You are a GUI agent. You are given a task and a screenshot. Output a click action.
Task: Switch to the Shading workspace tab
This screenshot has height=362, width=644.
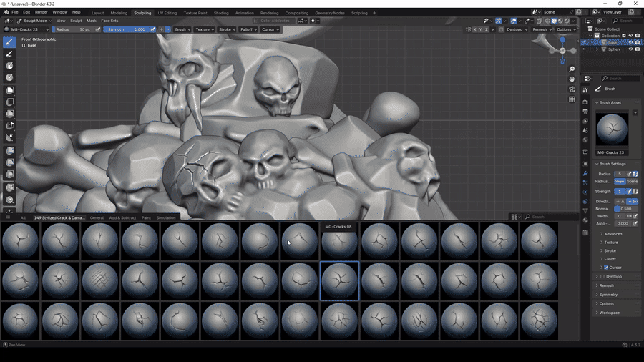coord(221,13)
